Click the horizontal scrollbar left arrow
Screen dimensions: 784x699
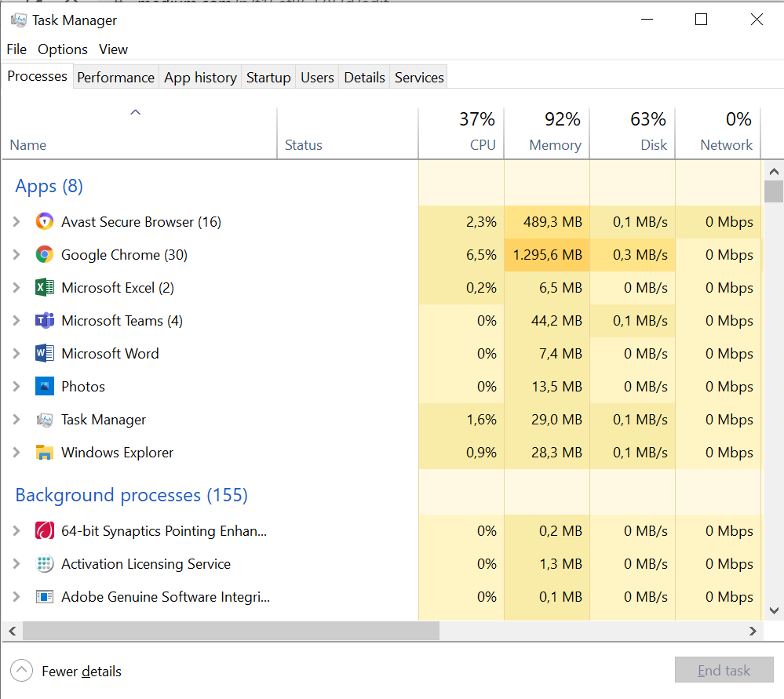[13, 631]
